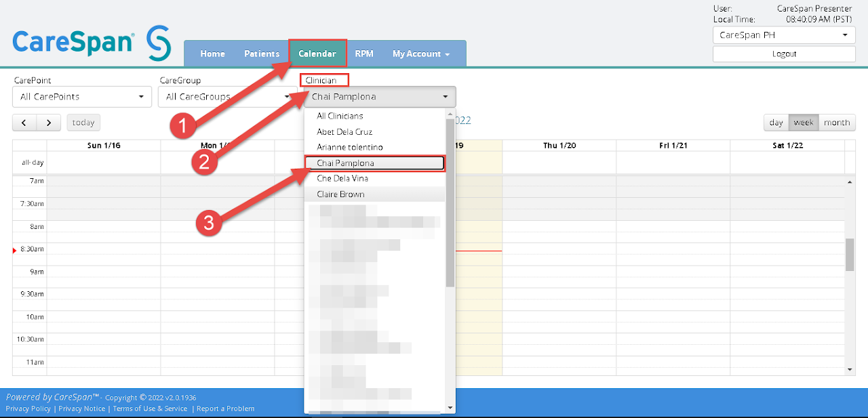Click the calendar vertical scrollbar thumb
868x418 pixels.
[850, 255]
